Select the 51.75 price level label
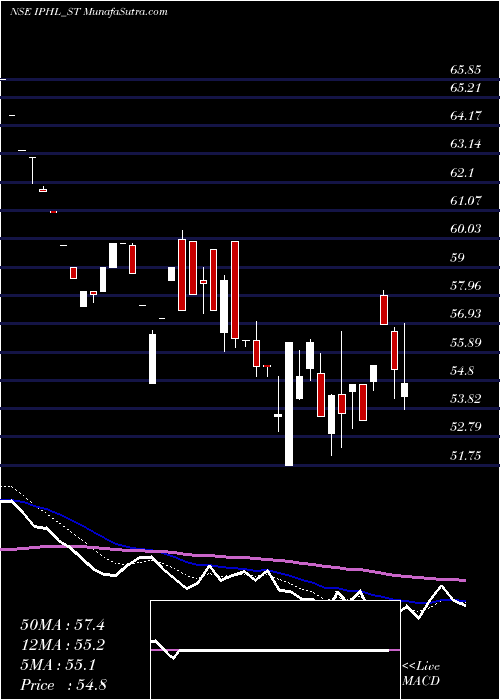 (466, 456)
